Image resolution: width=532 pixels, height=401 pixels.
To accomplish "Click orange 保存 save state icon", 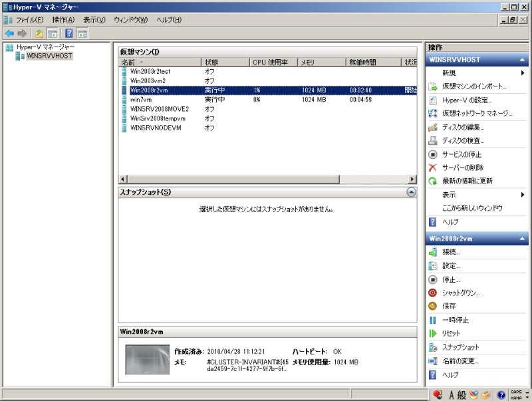I will click(433, 306).
